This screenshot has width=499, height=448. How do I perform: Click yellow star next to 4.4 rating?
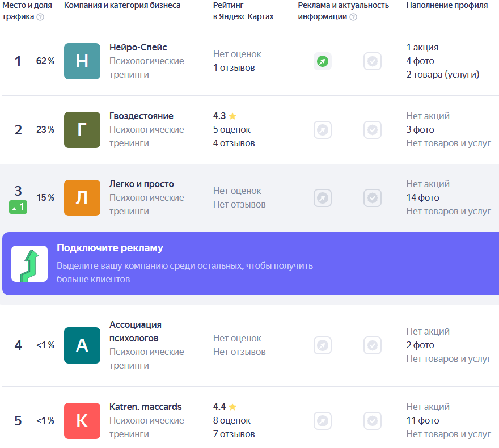tap(232, 407)
